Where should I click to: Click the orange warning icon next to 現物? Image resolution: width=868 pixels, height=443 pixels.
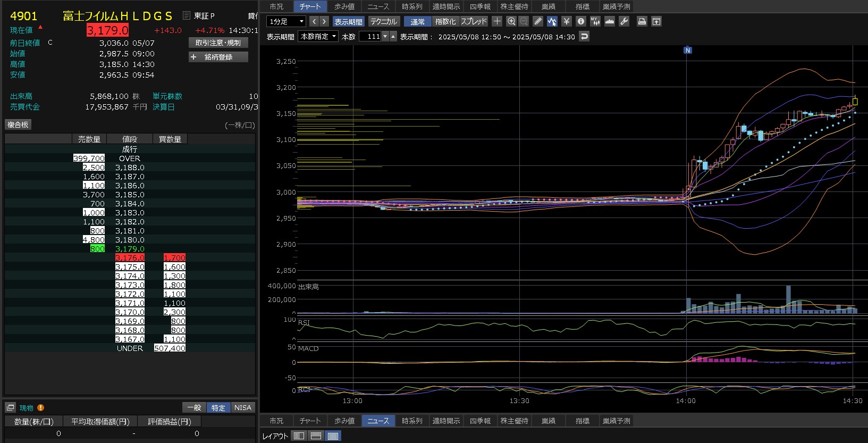pos(40,407)
